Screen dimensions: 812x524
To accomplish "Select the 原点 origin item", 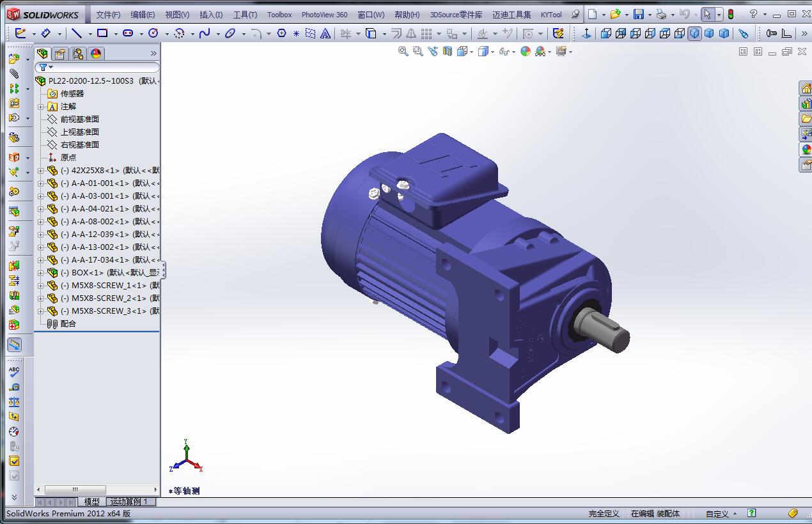I will (x=68, y=158).
